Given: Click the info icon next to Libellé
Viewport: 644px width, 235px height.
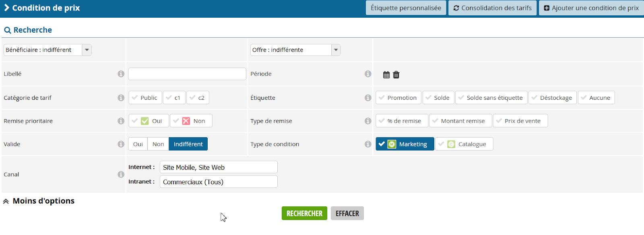Looking at the screenshot, I should (x=121, y=74).
